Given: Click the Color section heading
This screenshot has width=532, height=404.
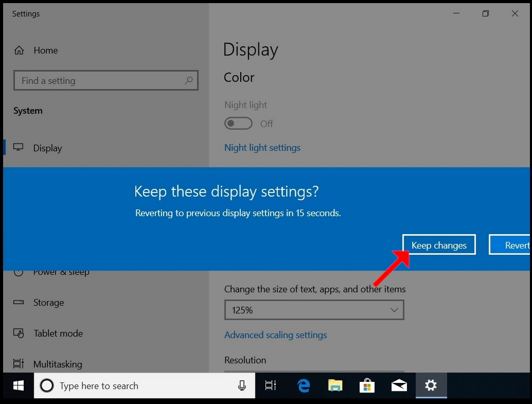Looking at the screenshot, I should point(239,78).
